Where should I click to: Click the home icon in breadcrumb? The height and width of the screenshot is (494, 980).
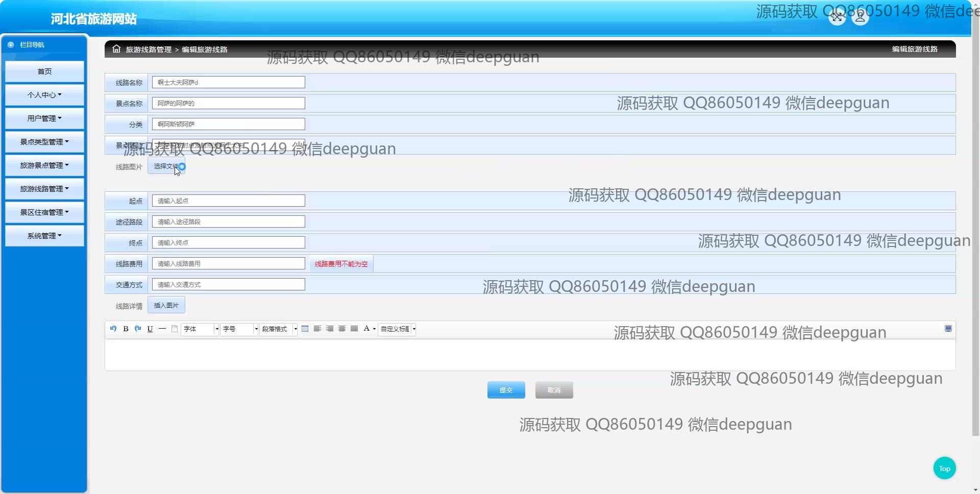(116, 49)
